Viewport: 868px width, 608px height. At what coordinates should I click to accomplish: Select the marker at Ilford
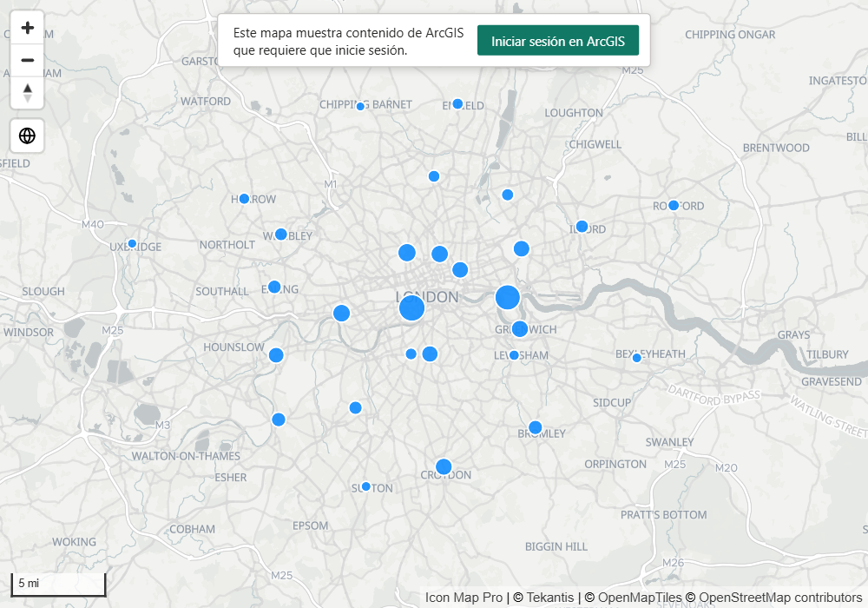pyautogui.click(x=582, y=227)
